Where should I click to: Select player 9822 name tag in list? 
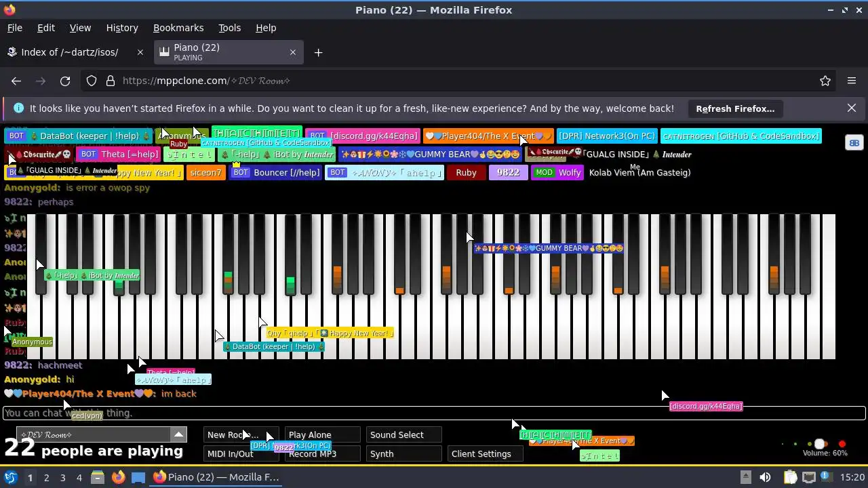click(x=508, y=173)
